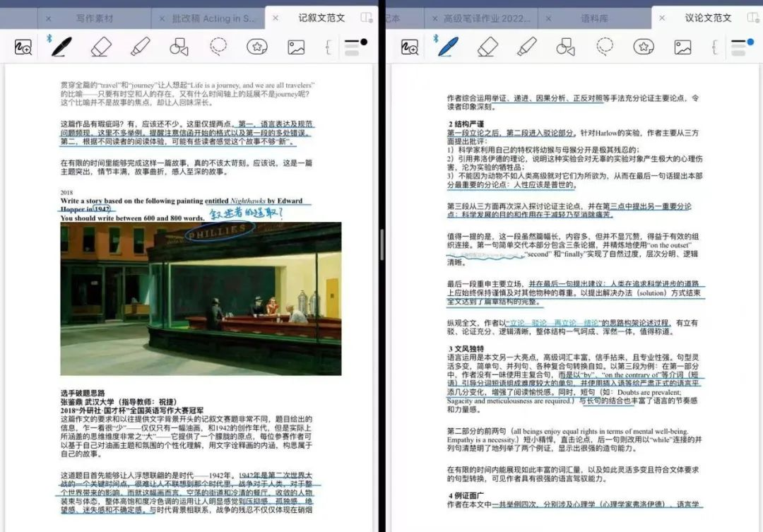Viewport: 763px width, 532px height.
Task: Open the elements sticker tool in left pane
Action: point(256,47)
